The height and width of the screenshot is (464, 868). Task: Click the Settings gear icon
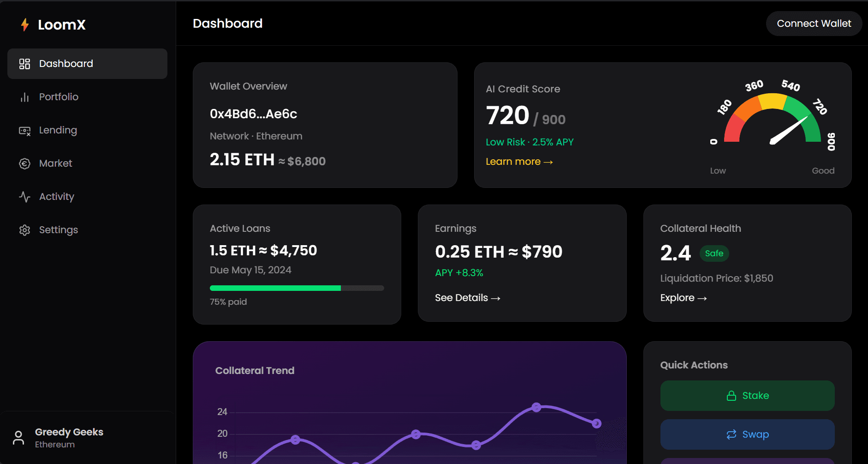click(24, 230)
